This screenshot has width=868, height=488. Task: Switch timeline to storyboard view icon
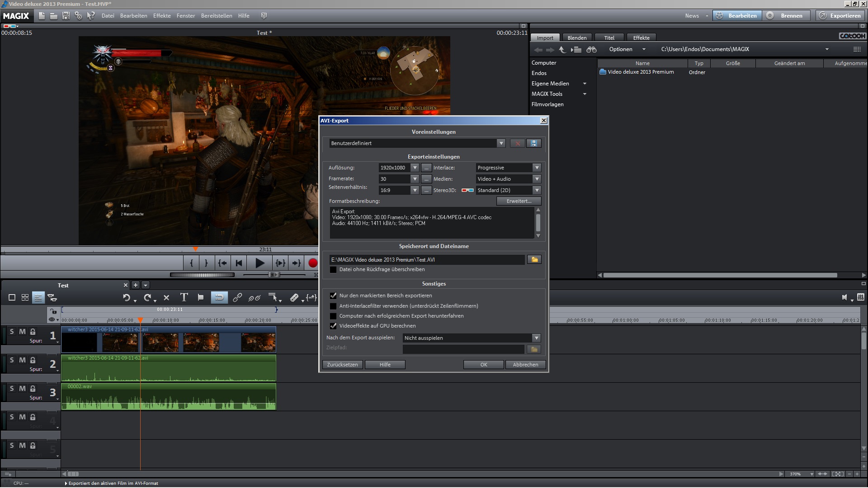(12, 298)
